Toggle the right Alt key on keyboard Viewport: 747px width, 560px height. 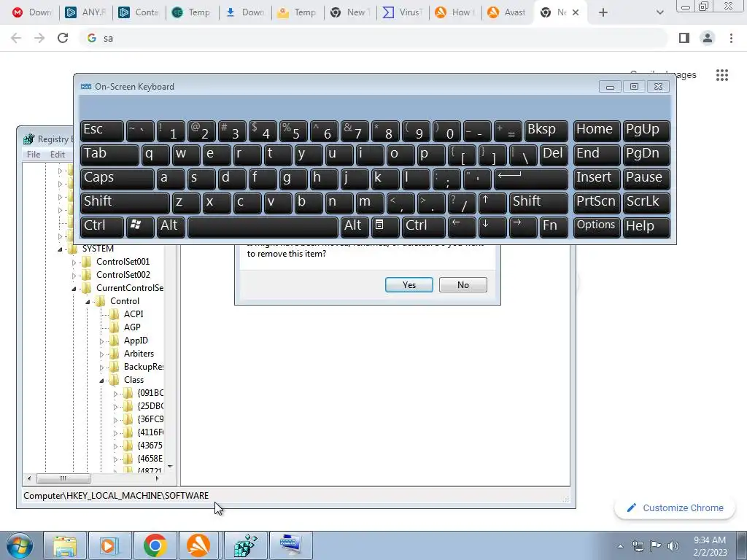click(355, 227)
